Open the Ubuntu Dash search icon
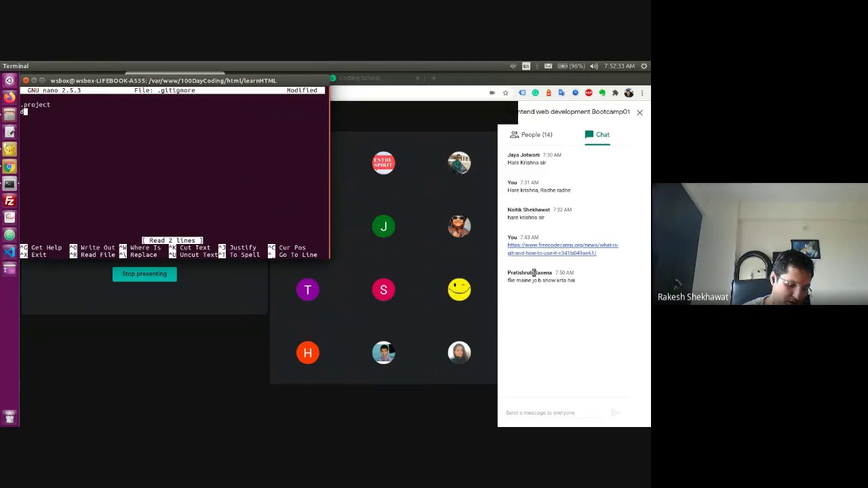 coord(9,81)
